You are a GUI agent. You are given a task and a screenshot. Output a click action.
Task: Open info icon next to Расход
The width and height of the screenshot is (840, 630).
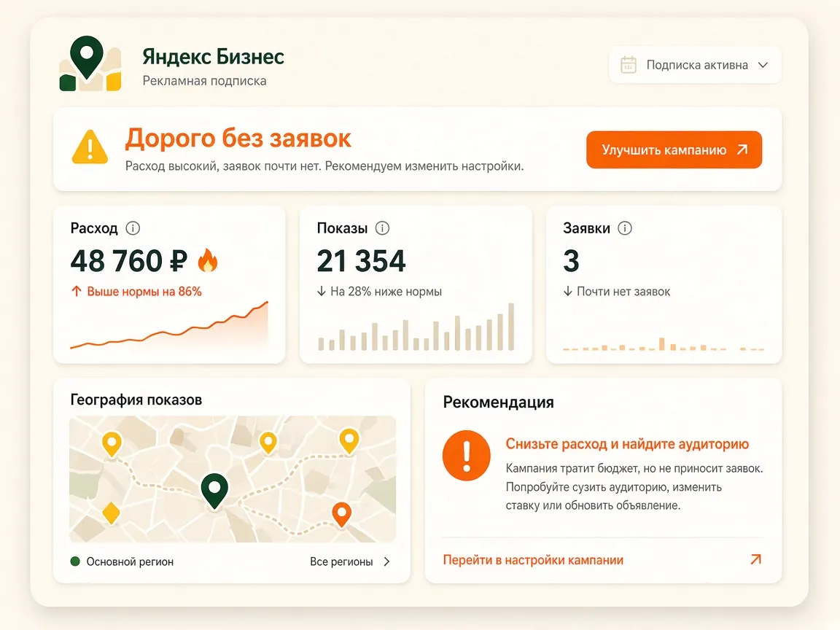pos(132,228)
